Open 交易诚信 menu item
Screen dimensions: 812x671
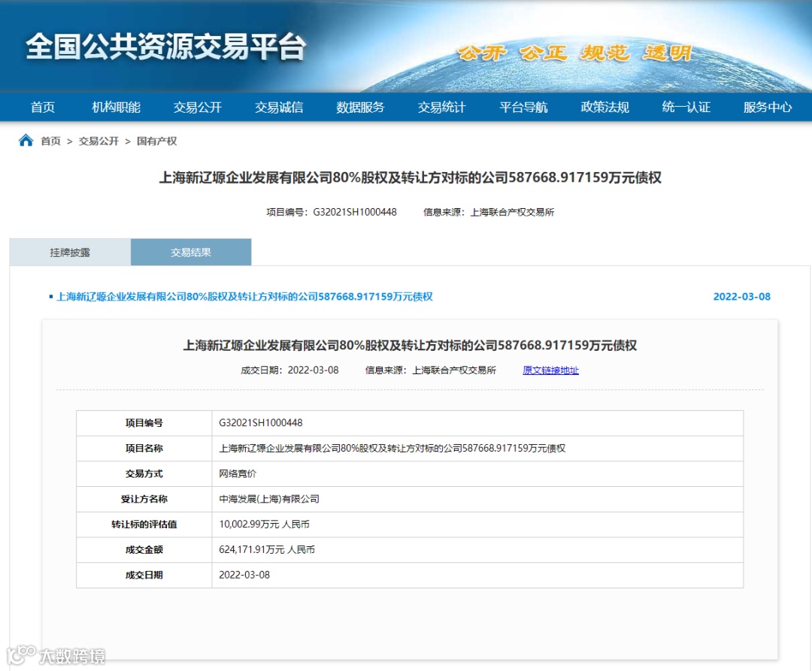click(279, 107)
